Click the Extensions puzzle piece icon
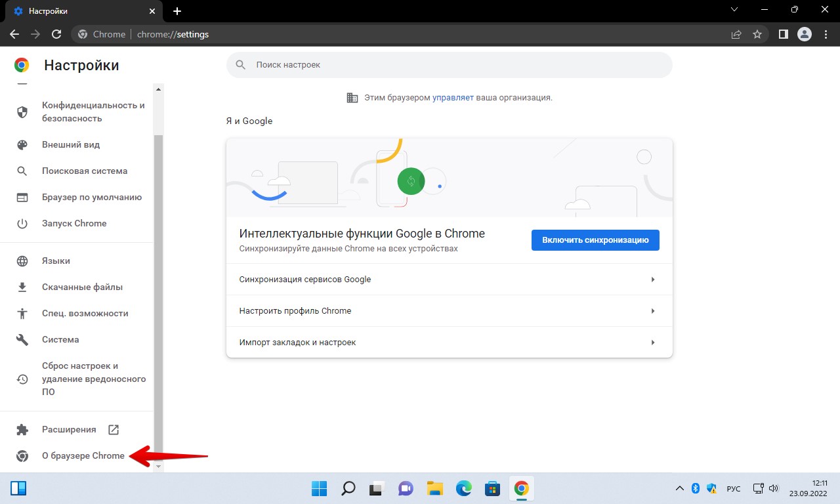The width and height of the screenshot is (840, 504). (22, 430)
